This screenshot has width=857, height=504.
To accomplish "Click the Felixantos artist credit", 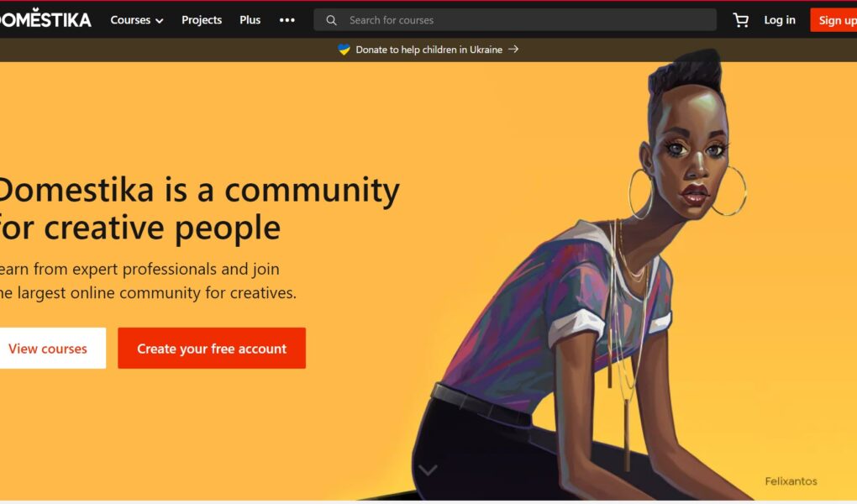I will pos(791,481).
